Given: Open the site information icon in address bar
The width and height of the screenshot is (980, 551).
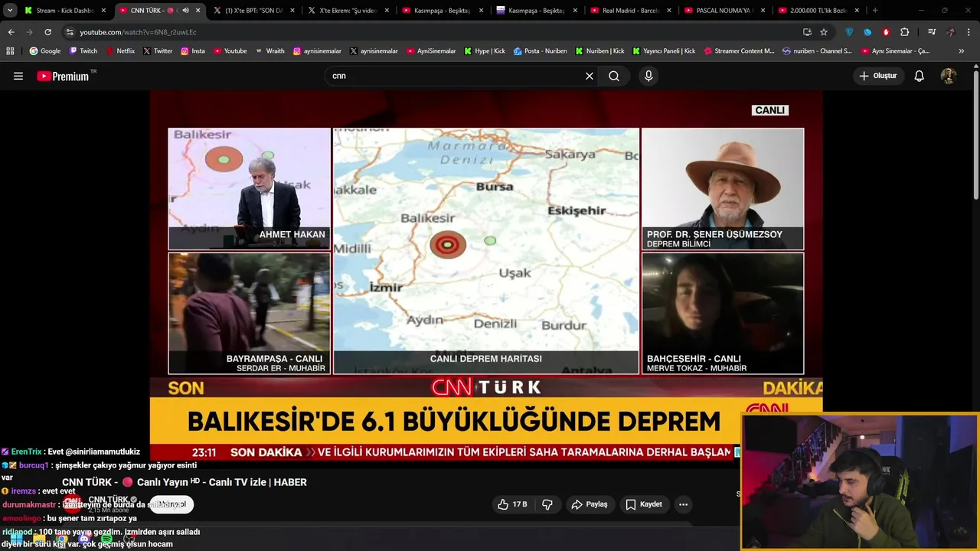Looking at the screenshot, I should point(70,32).
